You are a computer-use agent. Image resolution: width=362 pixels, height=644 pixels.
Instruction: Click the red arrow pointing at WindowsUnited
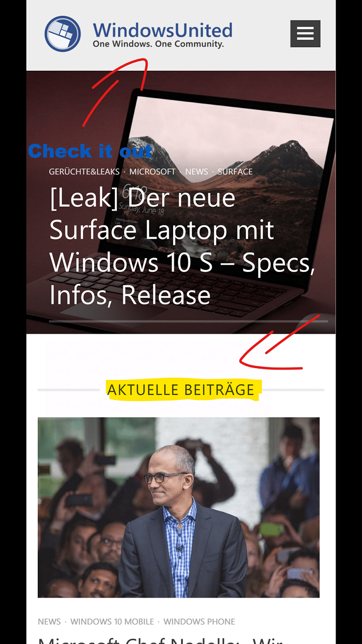pyautogui.click(x=115, y=92)
